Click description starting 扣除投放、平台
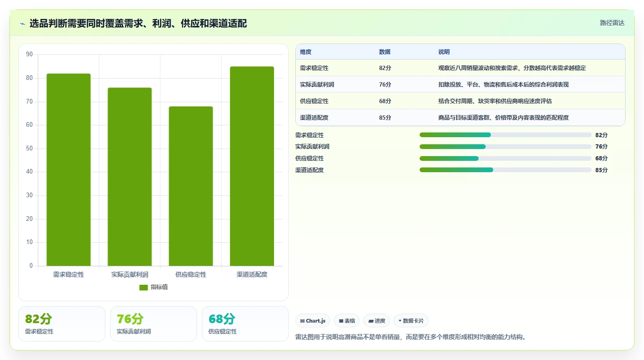Screen dimensions: 644x360 tap(504, 85)
